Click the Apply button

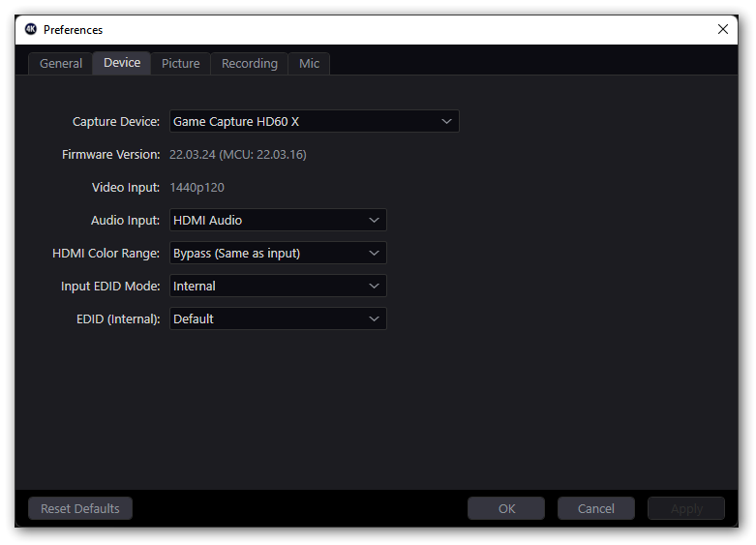pyautogui.click(x=686, y=508)
